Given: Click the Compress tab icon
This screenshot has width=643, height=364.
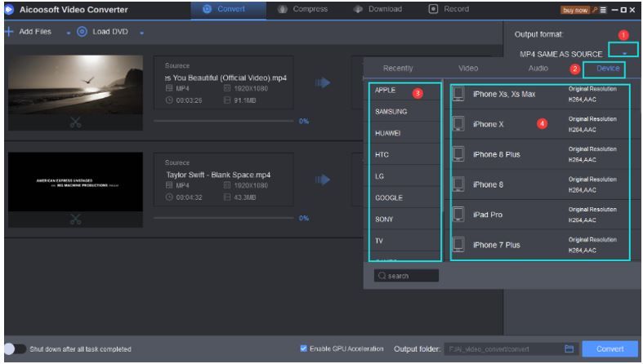Looking at the screenshot, I should click(283, 9).
